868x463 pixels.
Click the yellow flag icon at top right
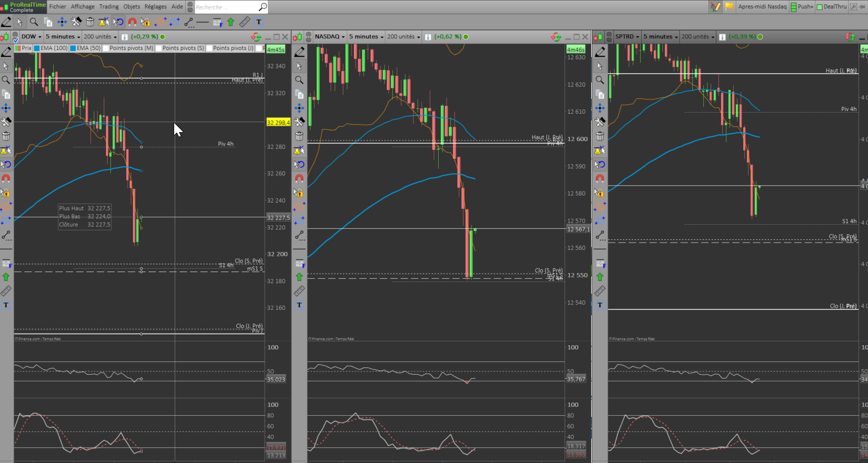(729, 7)
